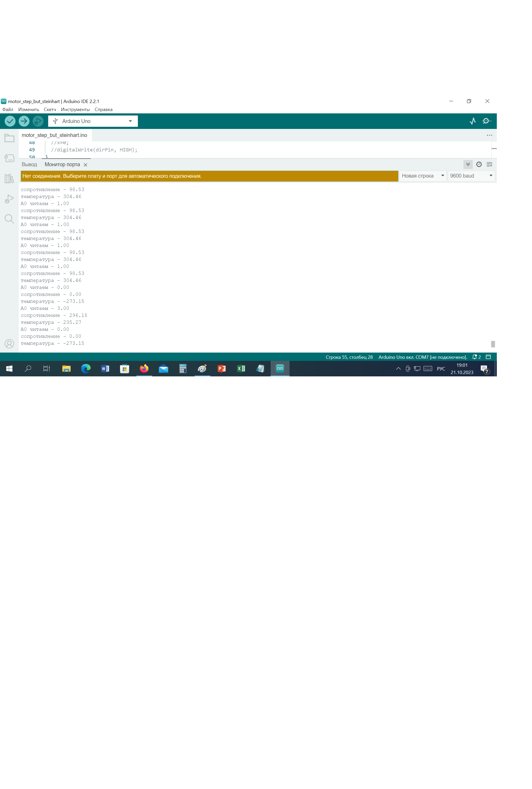Image resolution: width=532 pixels, height=789 pixels.
Task: Toggle timestamp display in the serial monitor
Action: coord(479,164)
